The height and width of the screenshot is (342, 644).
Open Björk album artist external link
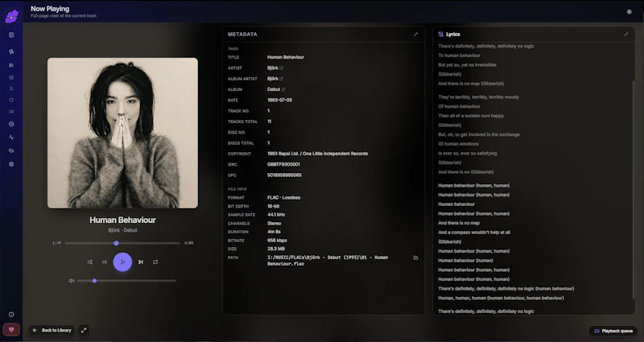tap(281, 79)
